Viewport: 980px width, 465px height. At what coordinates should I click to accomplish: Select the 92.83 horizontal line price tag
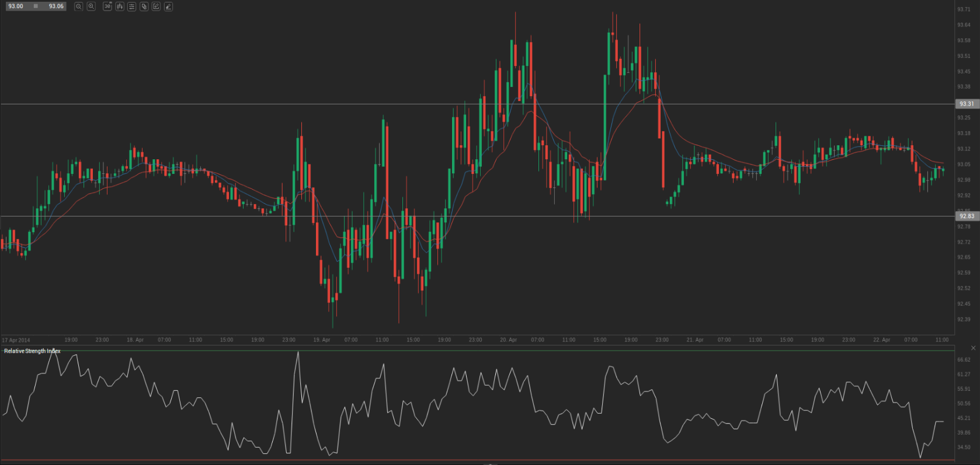tap(967, 216)
